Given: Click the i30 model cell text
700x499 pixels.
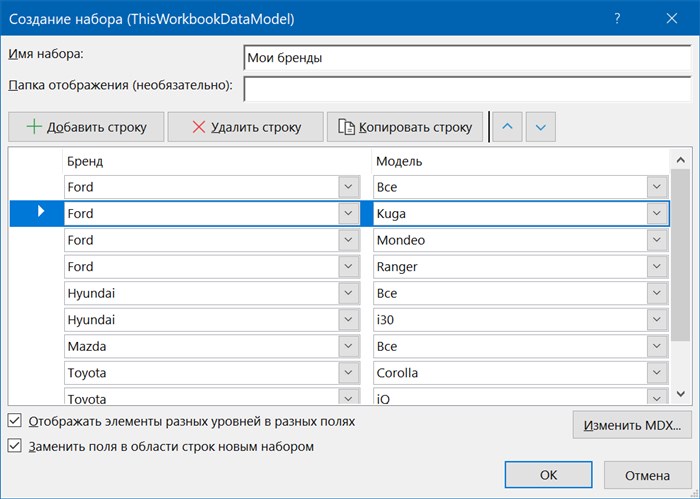Looking at the screenshot, I should click(x=385, y=320).
